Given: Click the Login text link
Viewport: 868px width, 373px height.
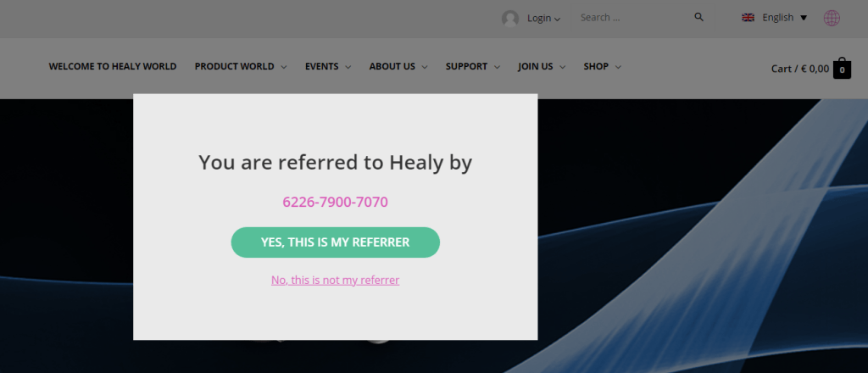Looking at the screenshot, I should coord(538,18).
